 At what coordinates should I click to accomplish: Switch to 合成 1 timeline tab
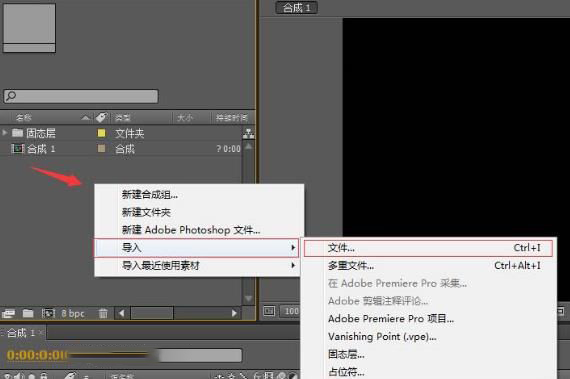click(21, 332)
